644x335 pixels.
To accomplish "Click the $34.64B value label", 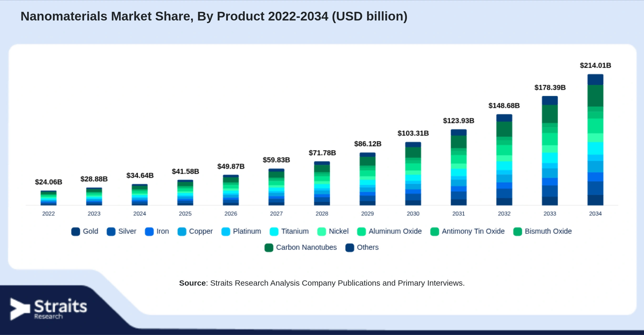I will click(x=140, y=175).
